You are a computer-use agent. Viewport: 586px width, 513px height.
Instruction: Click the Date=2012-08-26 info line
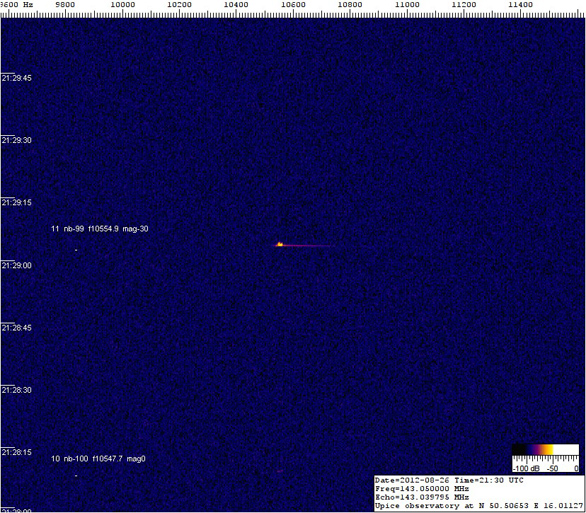tap(449, 480)
